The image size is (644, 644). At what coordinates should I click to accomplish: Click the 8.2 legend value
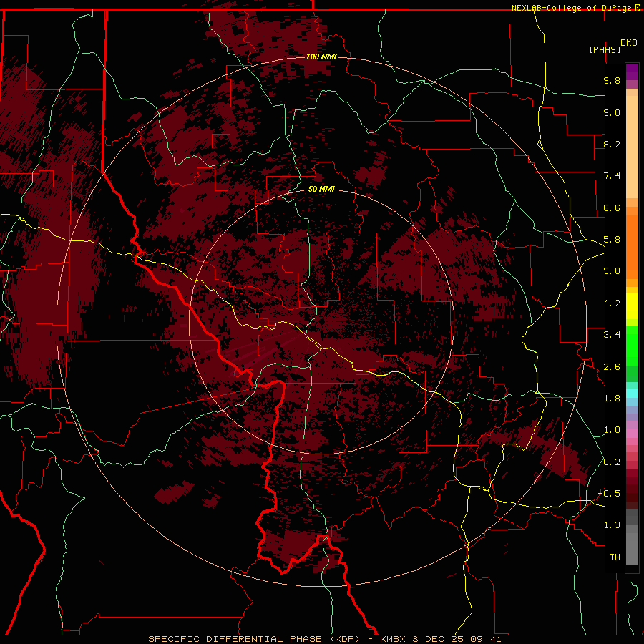612,144
